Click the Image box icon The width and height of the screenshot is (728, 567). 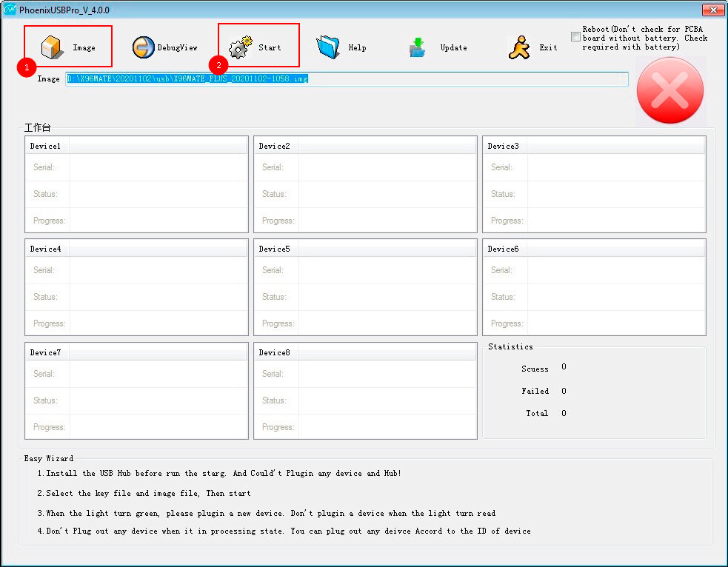(x=52, y=47)
